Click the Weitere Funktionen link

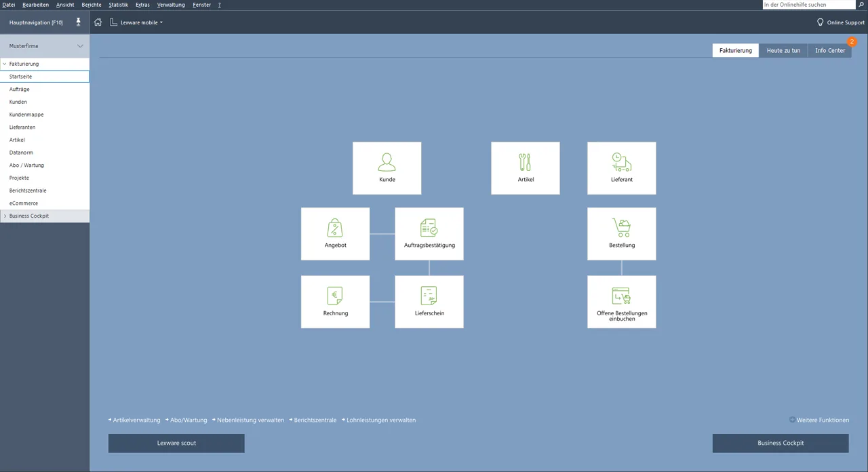(x=823, y=420)
